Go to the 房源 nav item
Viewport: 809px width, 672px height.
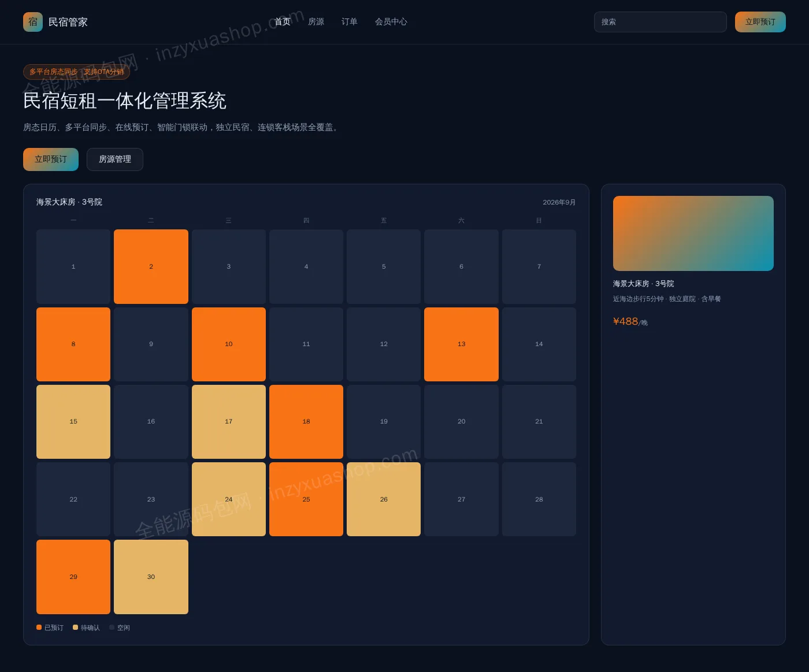coord(316,22)
